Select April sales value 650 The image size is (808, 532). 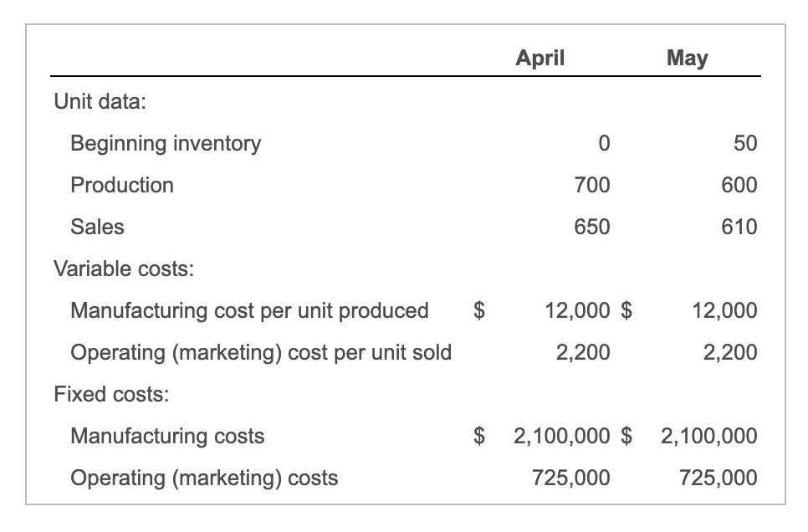[592, 227]
